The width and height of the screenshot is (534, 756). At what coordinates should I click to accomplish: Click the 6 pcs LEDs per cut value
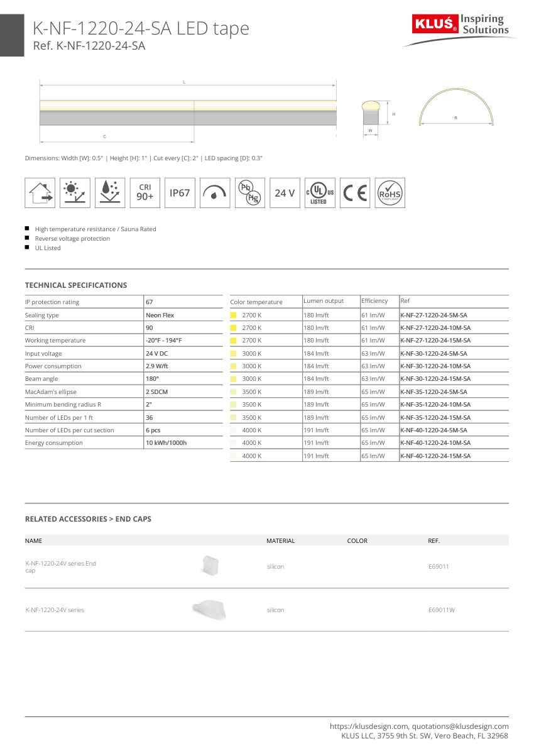point(153,430)
